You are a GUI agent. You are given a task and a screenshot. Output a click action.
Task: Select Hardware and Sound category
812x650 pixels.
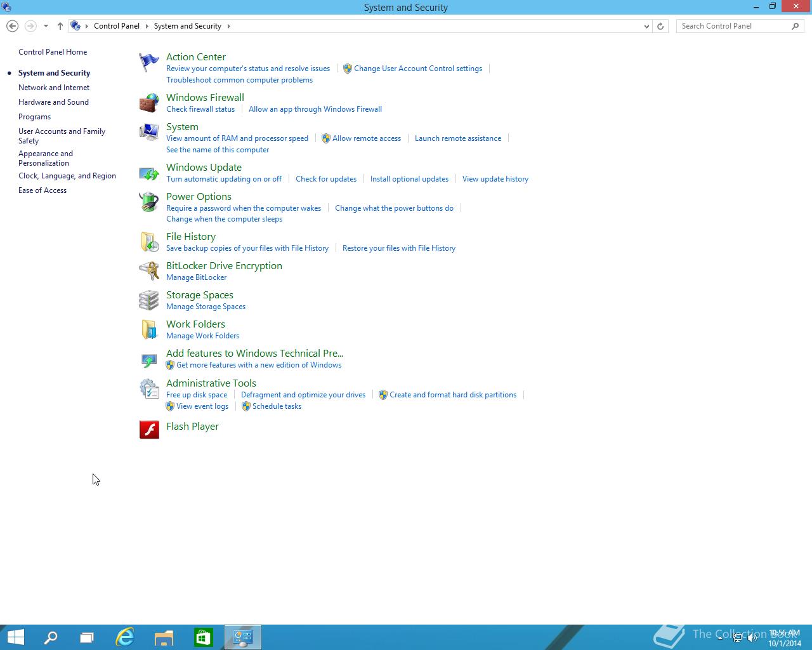click(x=53, y=102)
